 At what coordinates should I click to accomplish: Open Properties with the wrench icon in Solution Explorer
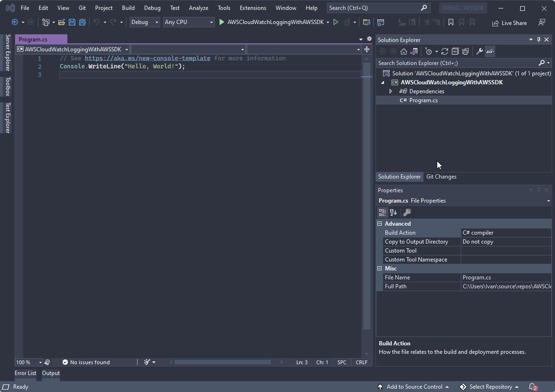480,51
